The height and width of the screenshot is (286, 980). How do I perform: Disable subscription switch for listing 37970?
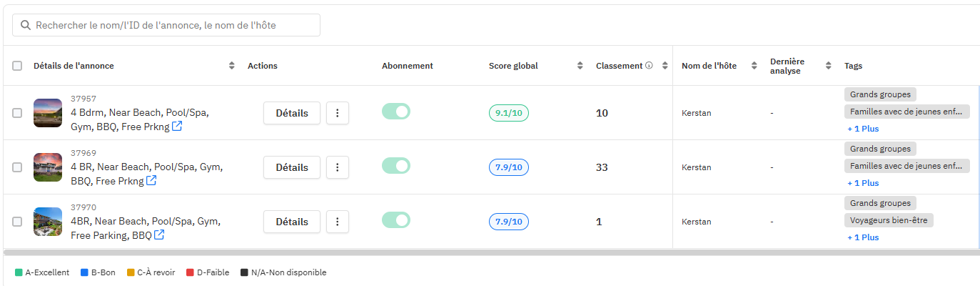coord(396,220)
